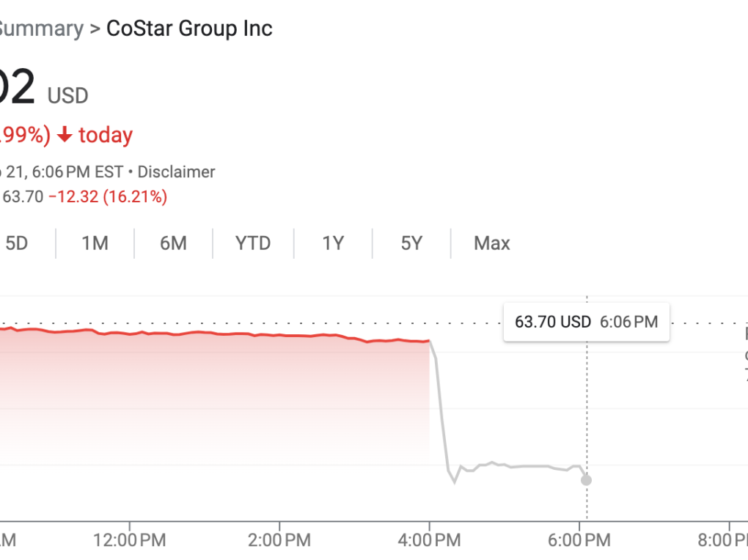
Task: Open the Disclaimer link
Action: point(176,172)
